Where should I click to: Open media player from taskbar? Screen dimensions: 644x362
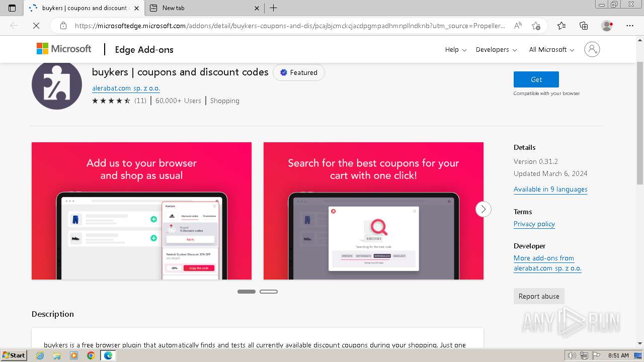pos(74,355)
